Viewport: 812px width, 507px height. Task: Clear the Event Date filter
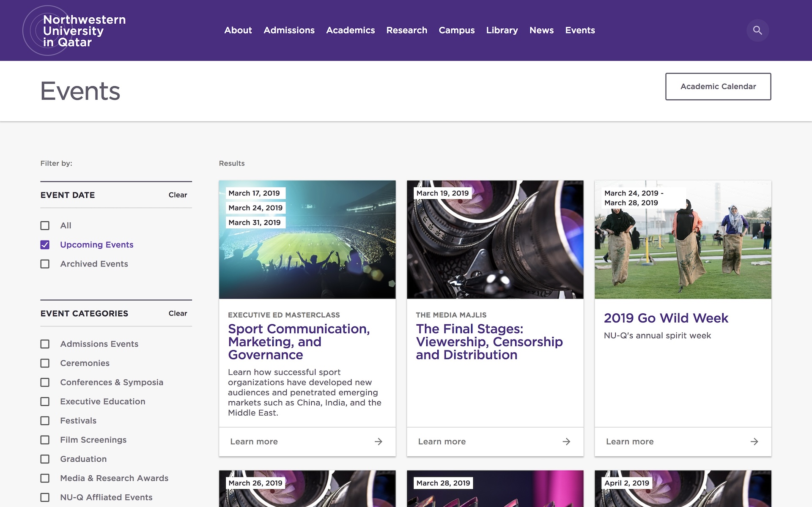click(x=178, y=195)
